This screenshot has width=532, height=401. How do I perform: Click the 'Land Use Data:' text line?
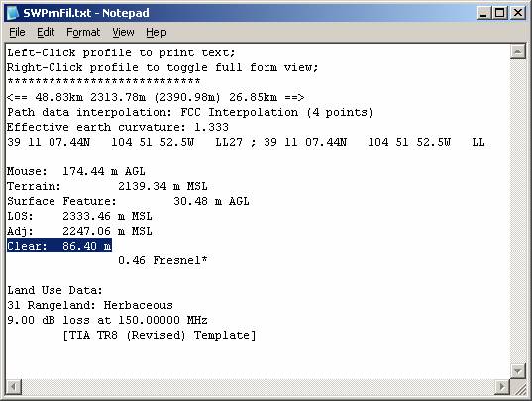click(54, 290)
